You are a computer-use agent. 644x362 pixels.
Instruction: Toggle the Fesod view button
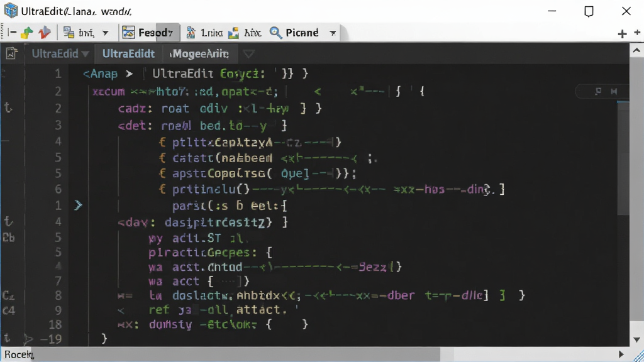[x=148, y=33]
